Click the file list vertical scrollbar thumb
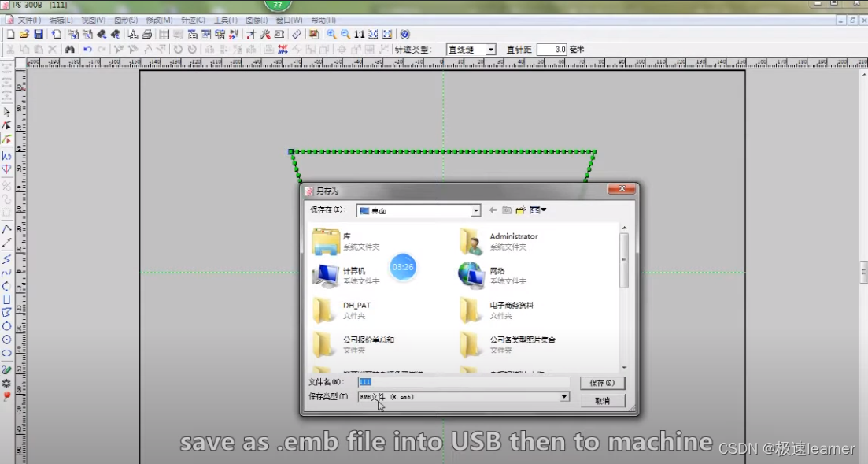 pyautogui.click(x=624, y=261)
